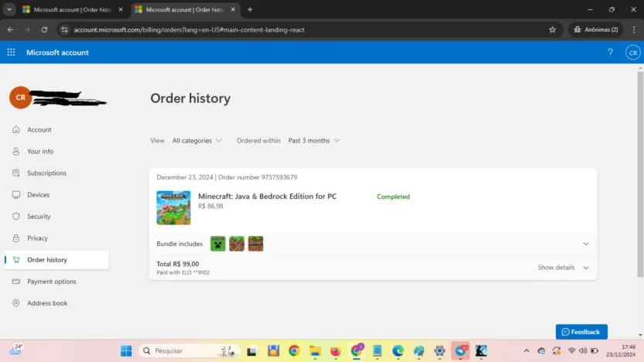The height and width of the screenshot is (362, 644).
Task: Expand the Bundle includes chevron
Action: [x=586, y=244]
